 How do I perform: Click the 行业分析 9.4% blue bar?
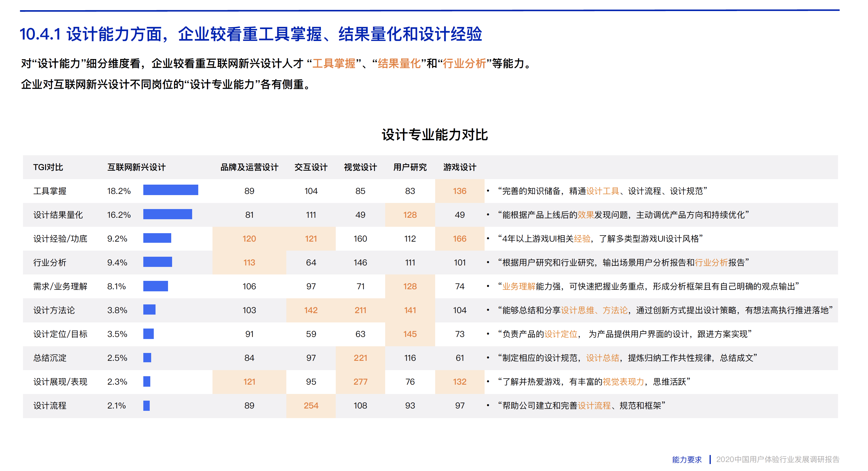157,262
